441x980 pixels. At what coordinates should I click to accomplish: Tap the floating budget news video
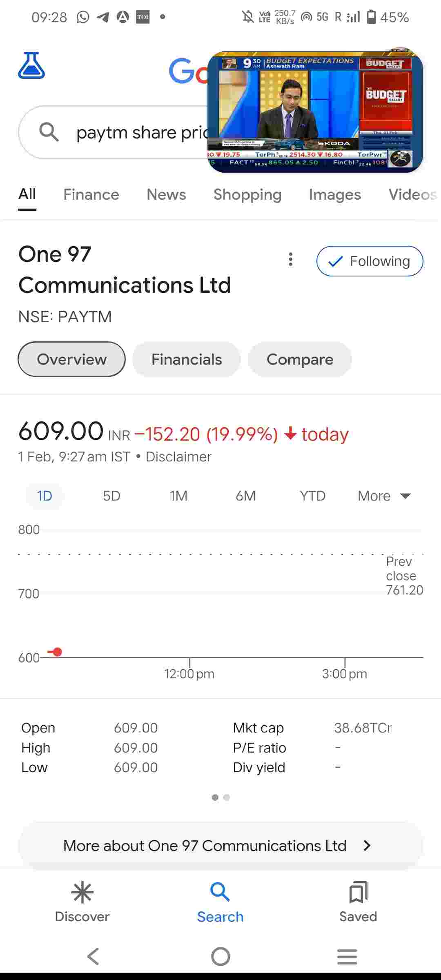click(315, 111)
